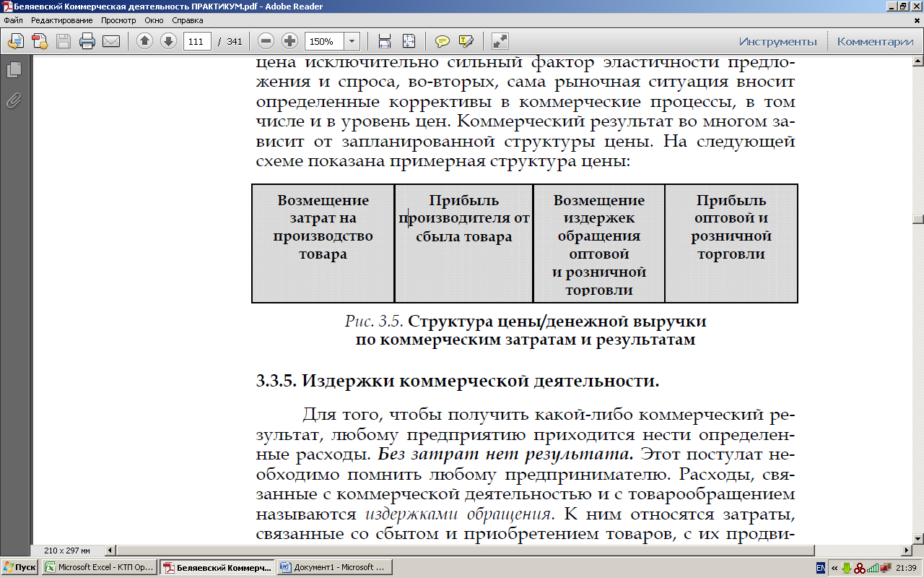Click green download arrow tray icon

847,568
